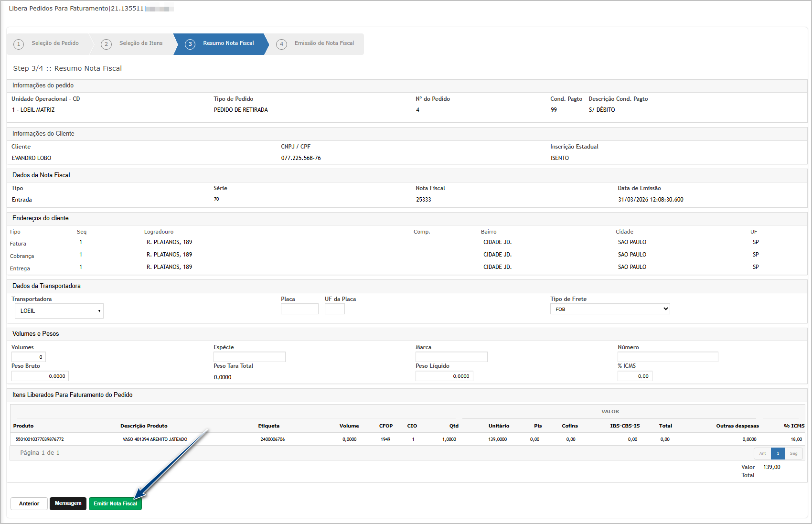Click the step 1 circle icon
This screenshot has width=812, height=524.
(x=19, y=44)
